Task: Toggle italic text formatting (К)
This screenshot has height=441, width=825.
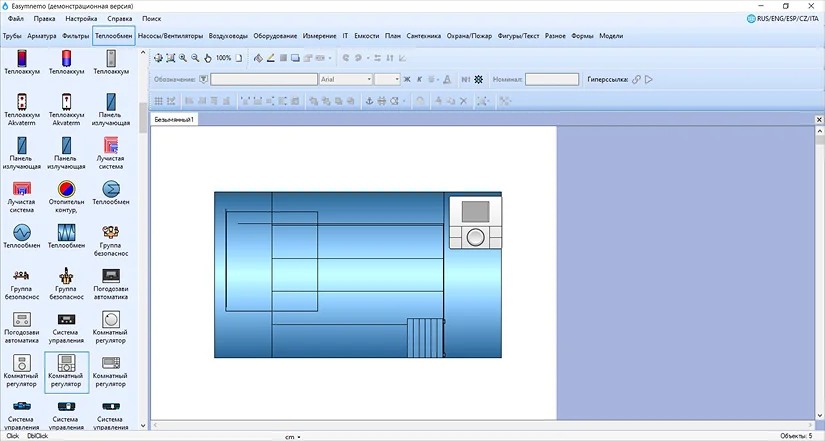Action: point(420,79)
